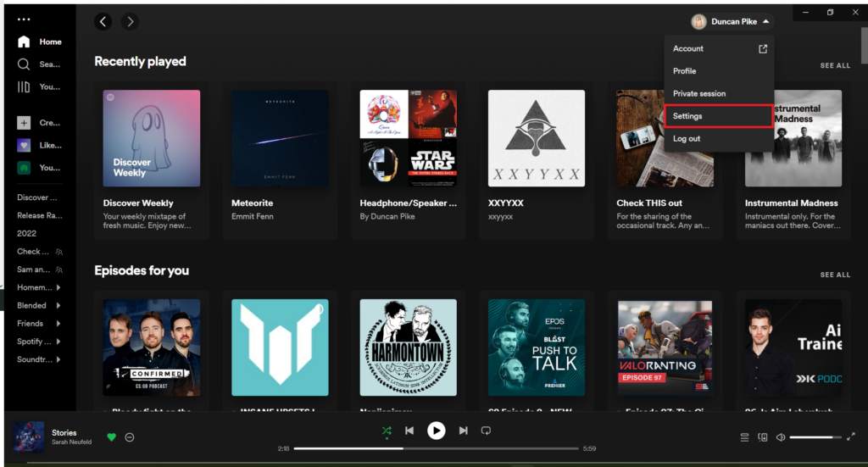Select Settings from the user menu

pyautogui.click(x=718, y=116)
